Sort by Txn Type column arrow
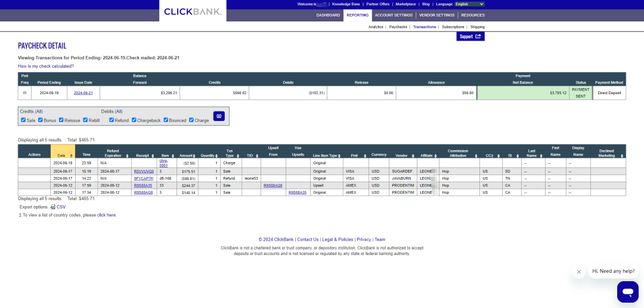This screenshot has width=644, height=308. (x=238, y=156)
